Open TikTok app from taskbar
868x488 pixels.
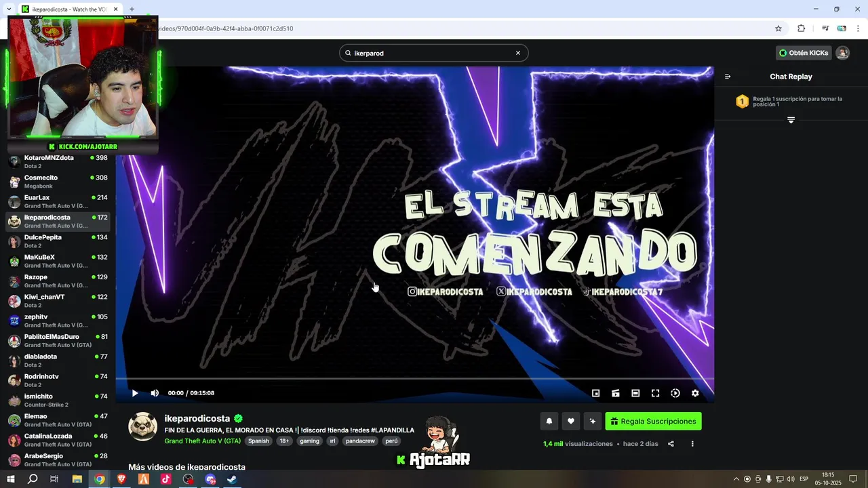pyautogui.click(x=166, y=479)
